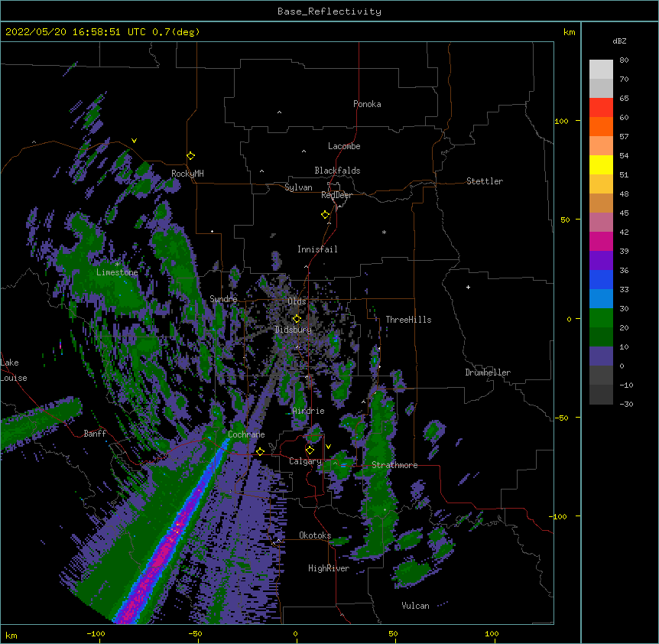Click the 100 tick label on right axis

click(561, 121)
